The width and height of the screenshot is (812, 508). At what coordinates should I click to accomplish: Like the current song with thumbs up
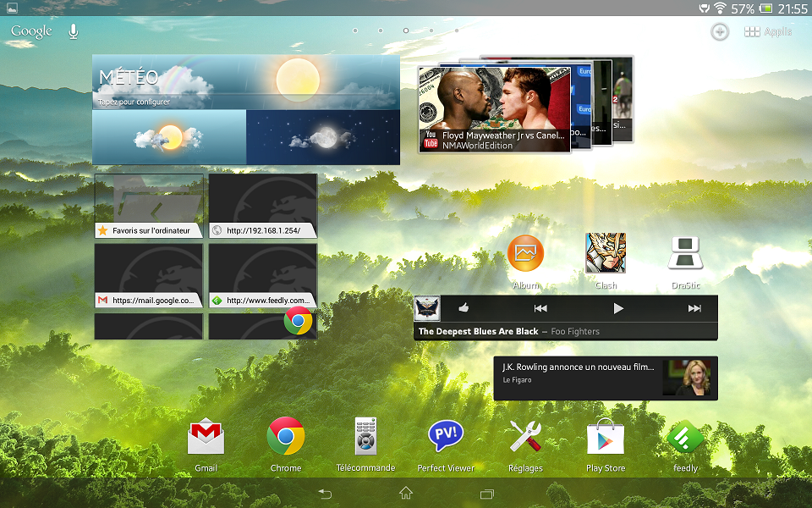[464, 308]
